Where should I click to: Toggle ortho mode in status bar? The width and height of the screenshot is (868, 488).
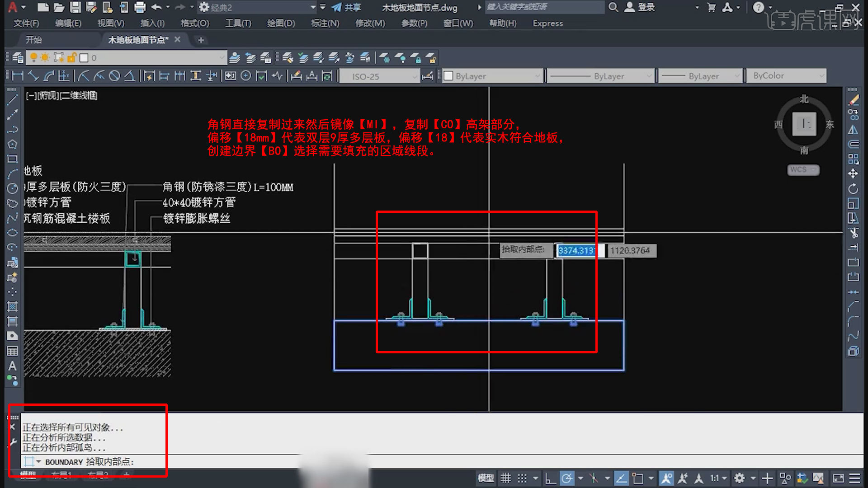550,478
